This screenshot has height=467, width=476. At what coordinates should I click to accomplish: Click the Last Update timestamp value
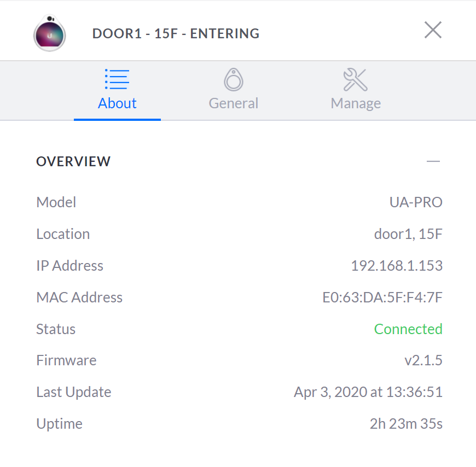(x=368, y=392)
